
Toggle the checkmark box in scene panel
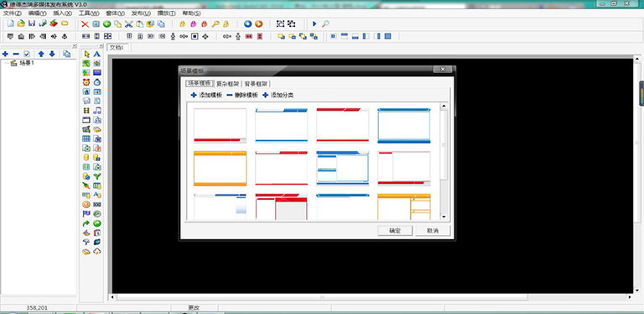pyautogui.click(x=27, y=54)
